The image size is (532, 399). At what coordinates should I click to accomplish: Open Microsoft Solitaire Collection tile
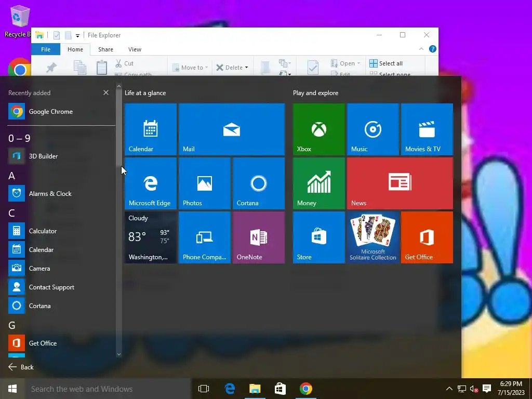coord(373,237)
